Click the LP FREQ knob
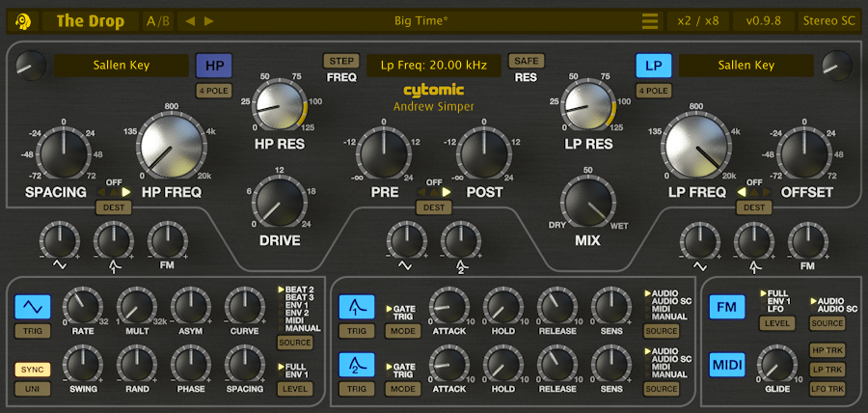868x413 pixels. 696,148
